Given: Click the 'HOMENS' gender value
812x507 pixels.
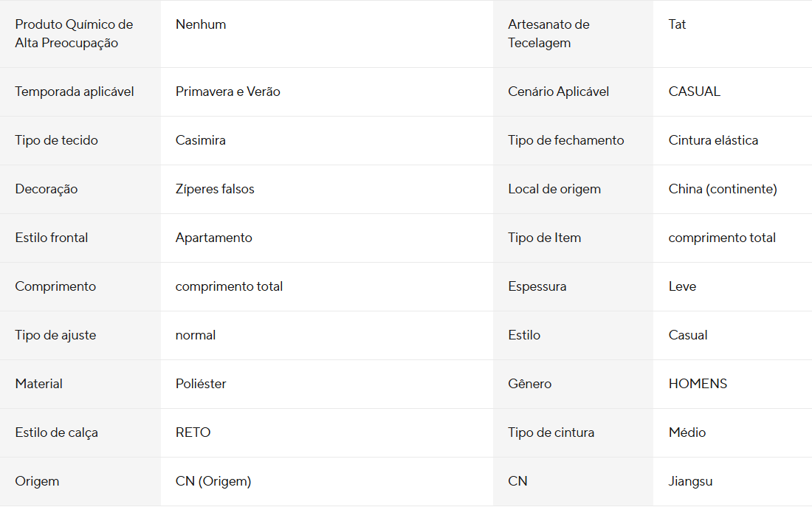Looking at the screenshot, I should coord(698,384).
